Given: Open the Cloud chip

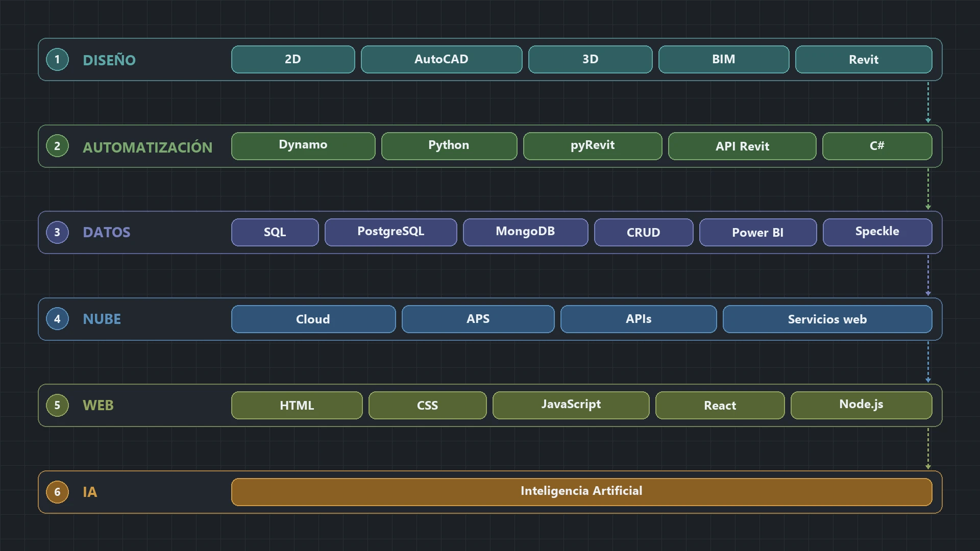Looking at the screenshot, I should [x=313, y=319].
